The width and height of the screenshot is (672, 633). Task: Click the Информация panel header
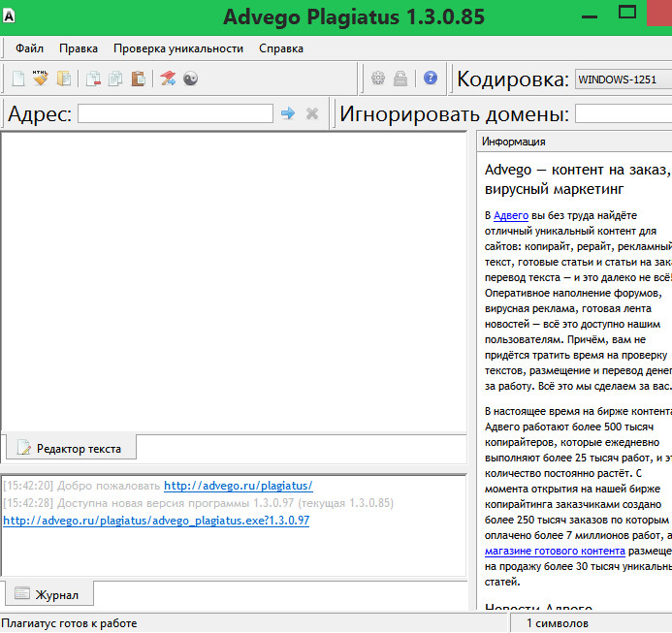point(574,142)
